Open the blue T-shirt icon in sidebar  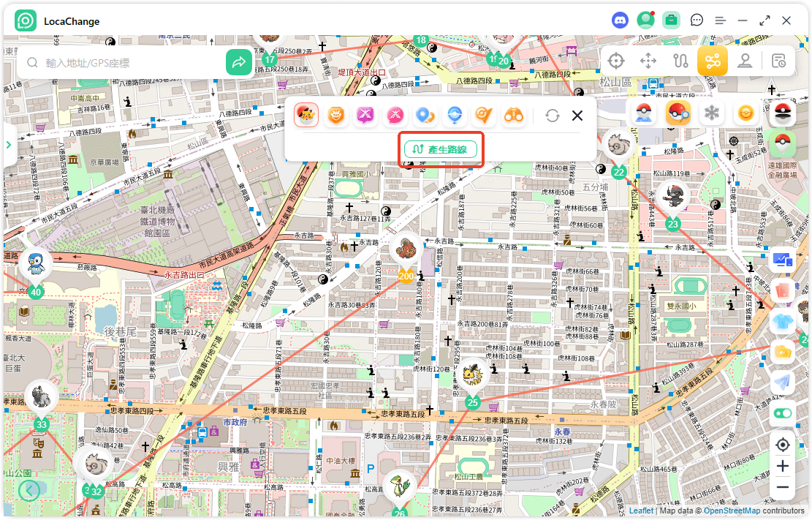click(x=783, y=322)
